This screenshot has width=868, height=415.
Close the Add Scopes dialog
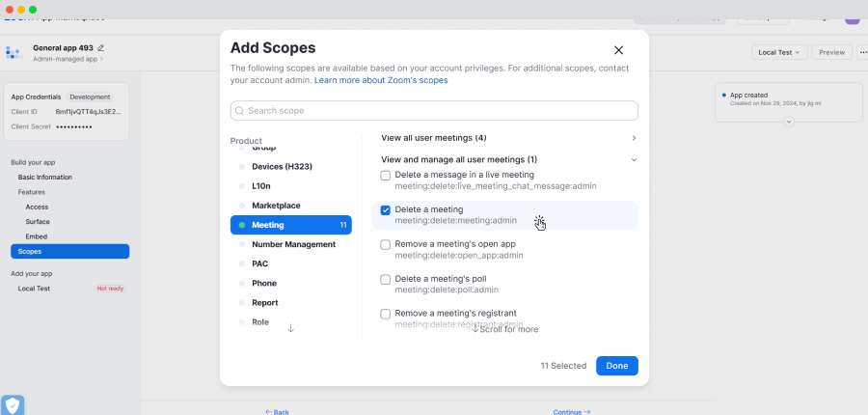point(618,50)
